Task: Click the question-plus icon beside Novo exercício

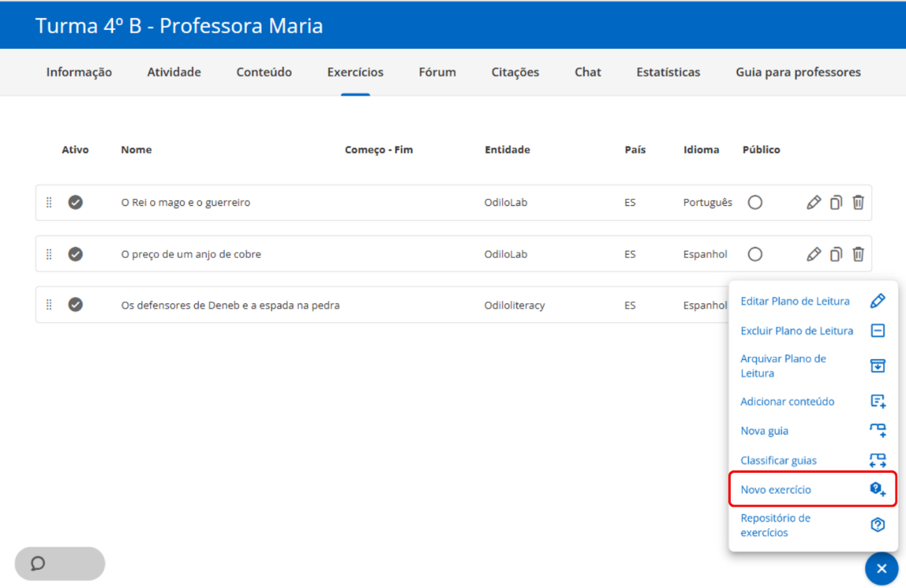Action: [877, 490]
